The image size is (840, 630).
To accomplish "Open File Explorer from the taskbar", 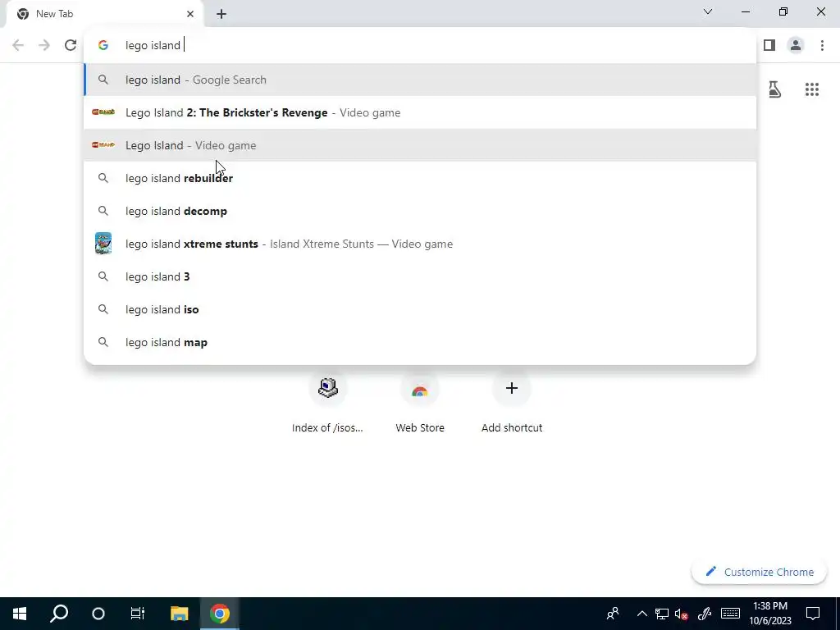I will [x=179, y=614].
